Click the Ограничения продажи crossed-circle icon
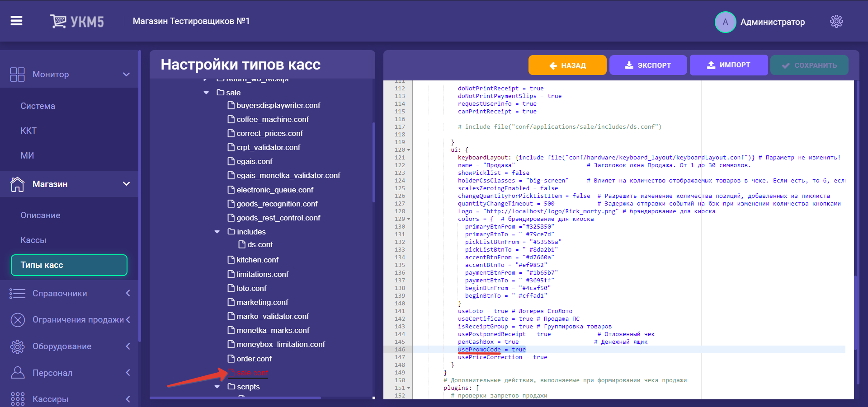Image resolution: width=868 pixels, height=407 pixels. pyautogui.click(x=17, y=320)
